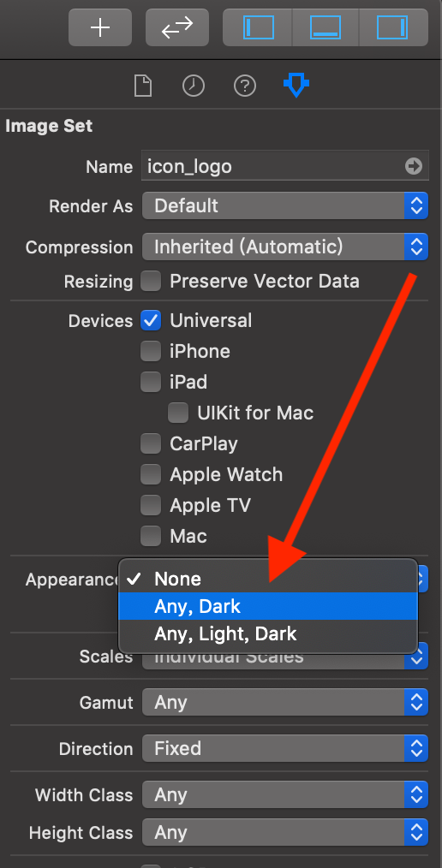The width and height of the screenshot is (442, 868).
Task: Enable the iPhone device checkbox
Action: click(151, 351)
